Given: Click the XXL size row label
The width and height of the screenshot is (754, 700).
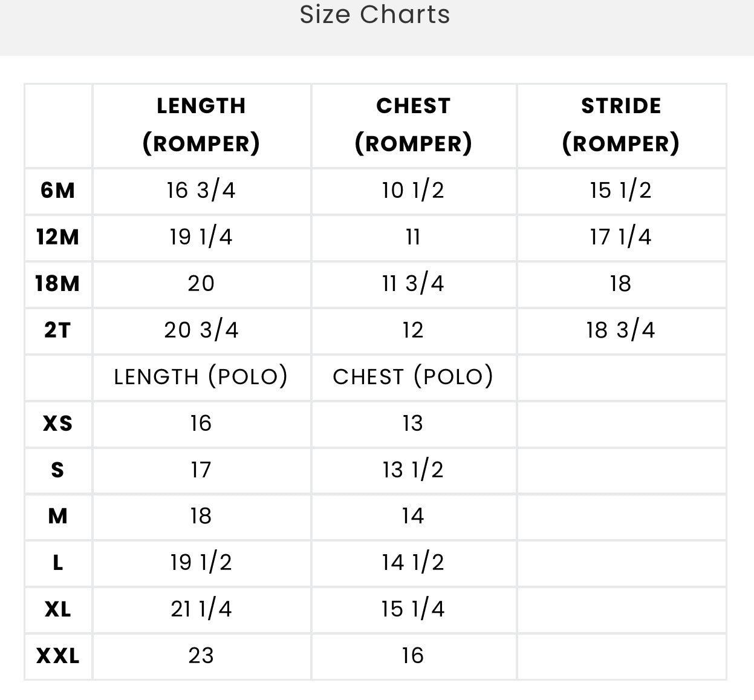Looking at the screenshot, I should 58,656.
